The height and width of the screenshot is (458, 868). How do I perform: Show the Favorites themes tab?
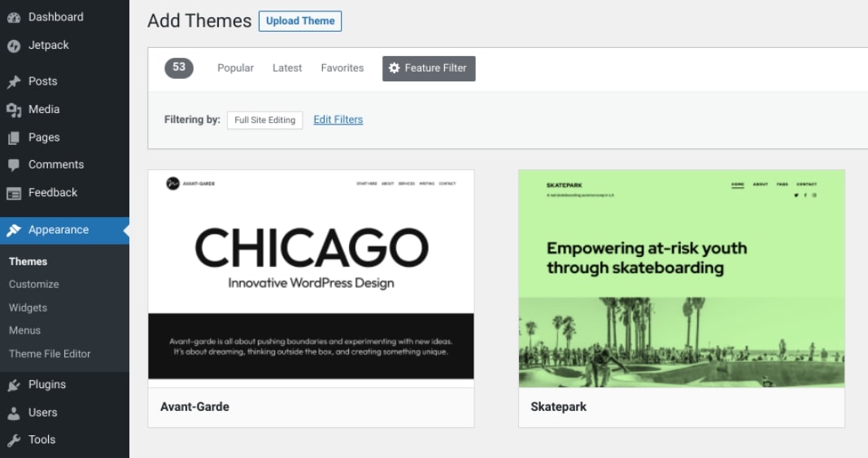(x=342, y=68)
